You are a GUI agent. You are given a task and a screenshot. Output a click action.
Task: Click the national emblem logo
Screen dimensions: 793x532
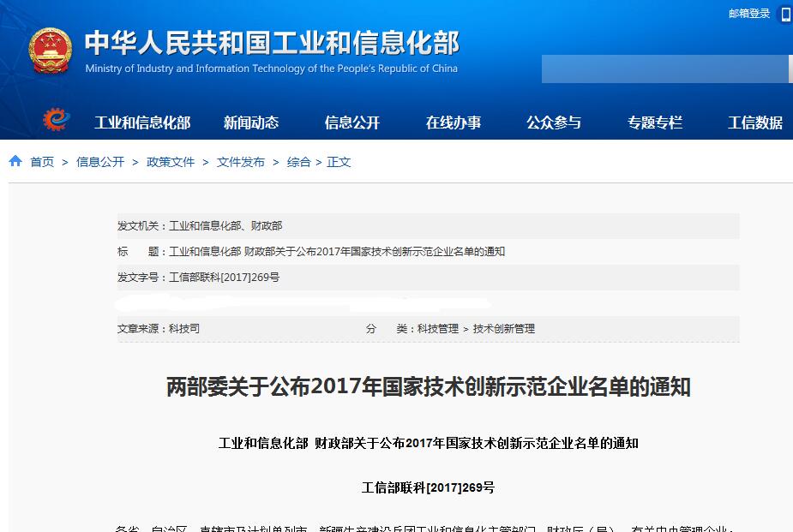pyautogui.click(x=50, y=51)
